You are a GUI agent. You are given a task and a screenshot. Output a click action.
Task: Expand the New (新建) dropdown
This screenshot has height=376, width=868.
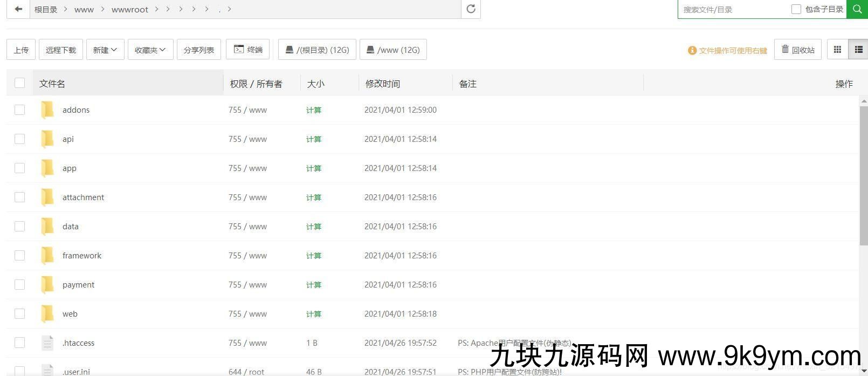click(105, 50)
